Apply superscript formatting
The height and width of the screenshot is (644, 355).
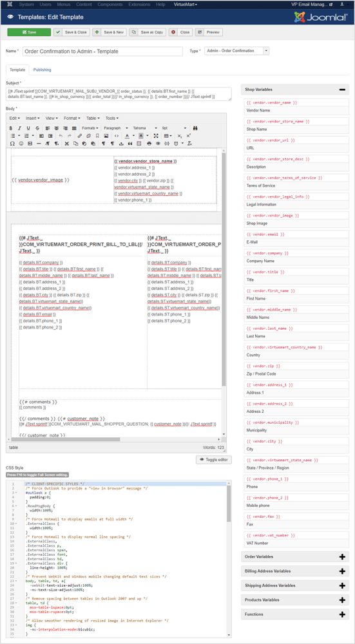click(x=189, y=135)
